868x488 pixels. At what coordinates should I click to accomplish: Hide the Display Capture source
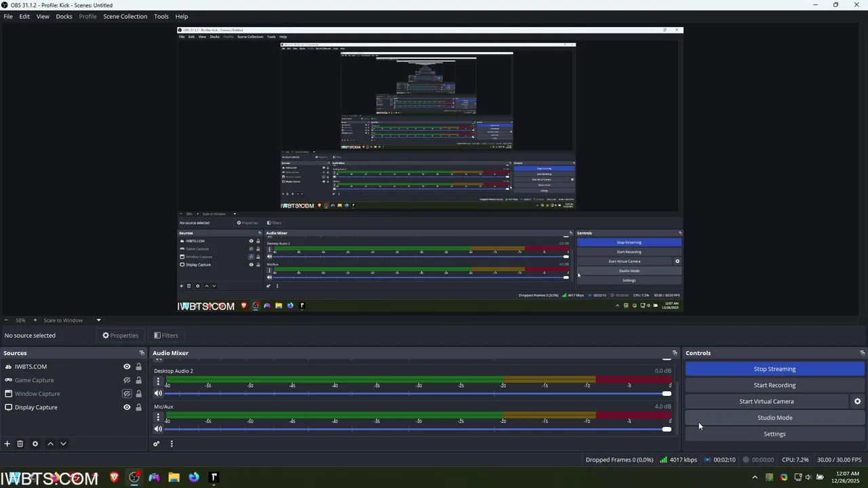[x=127, y=407]
